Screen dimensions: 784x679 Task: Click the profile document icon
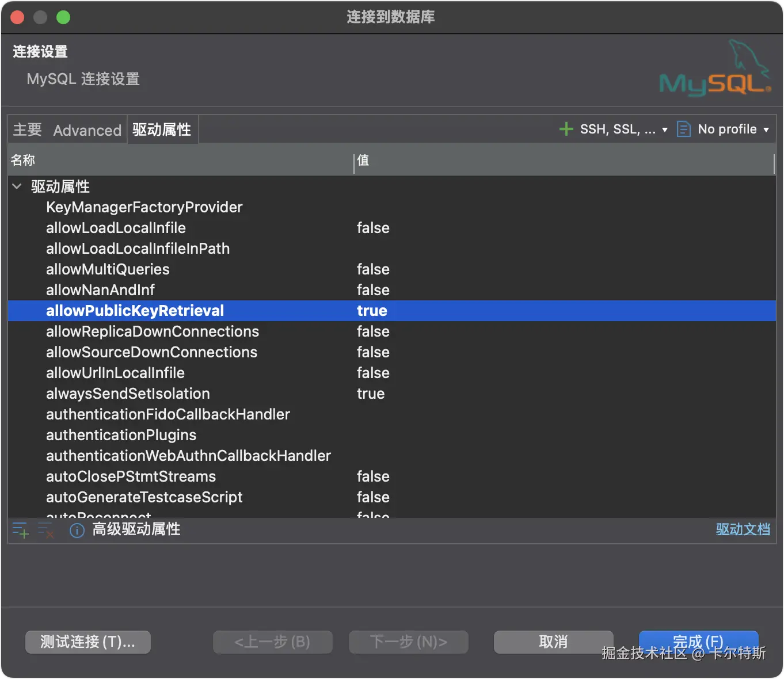(x=683, y=129)
